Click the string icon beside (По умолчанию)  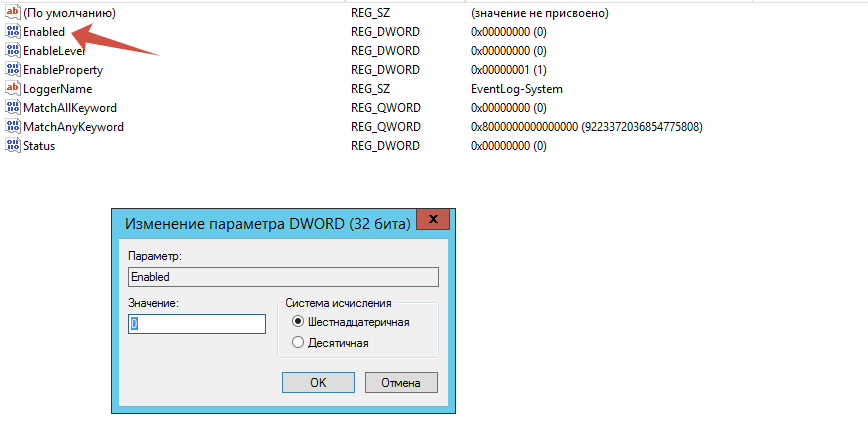coord(12,13)
